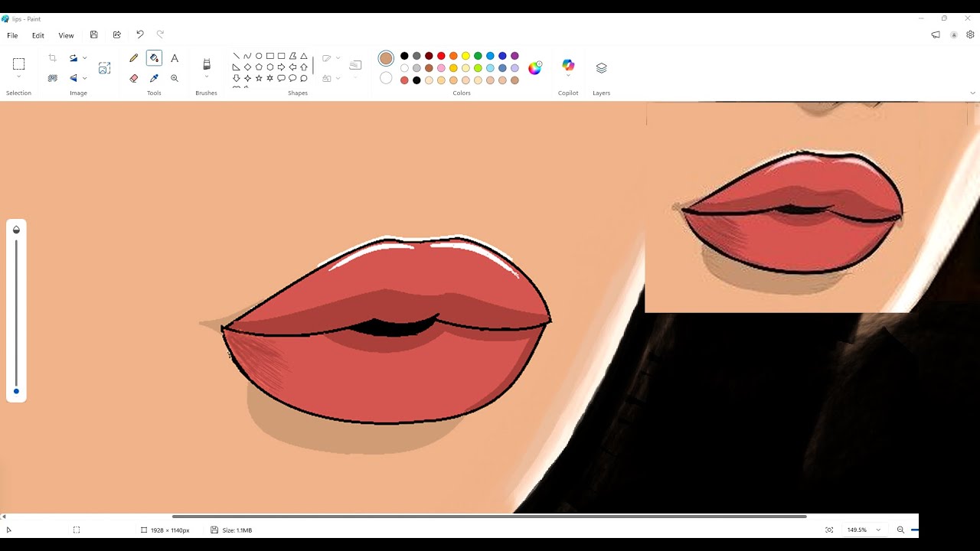
Task: Select the Right arrow shape
Action: [281, 67]
